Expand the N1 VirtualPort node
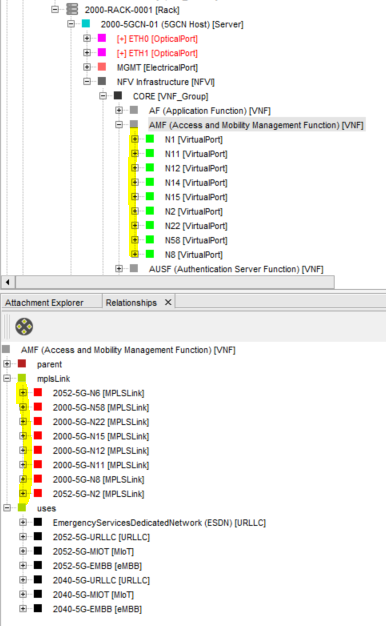Viewport: 386px width, 626px height. tap(135, 139)
